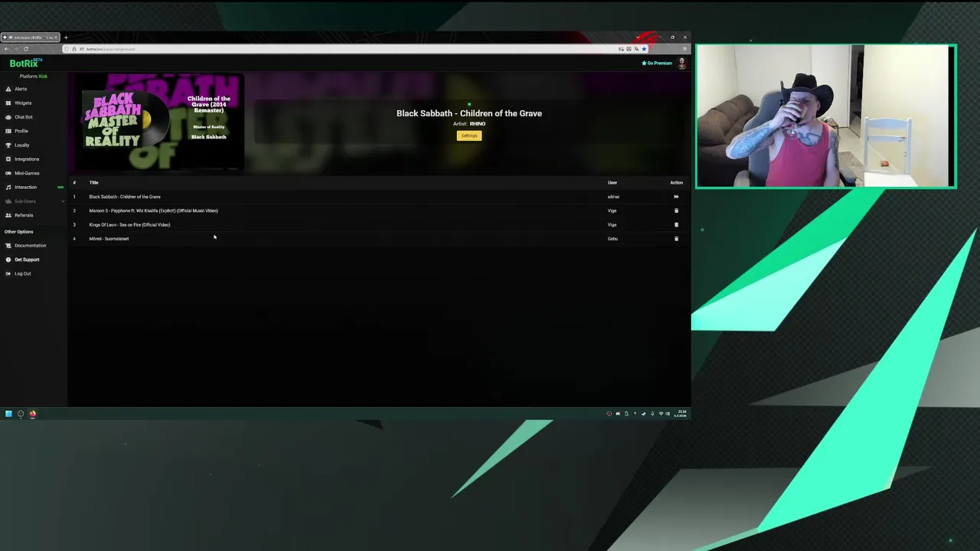This screenshot has width=980, height=551.
Task: Click the Go Premium link
Action: click(x=657, y=64)
